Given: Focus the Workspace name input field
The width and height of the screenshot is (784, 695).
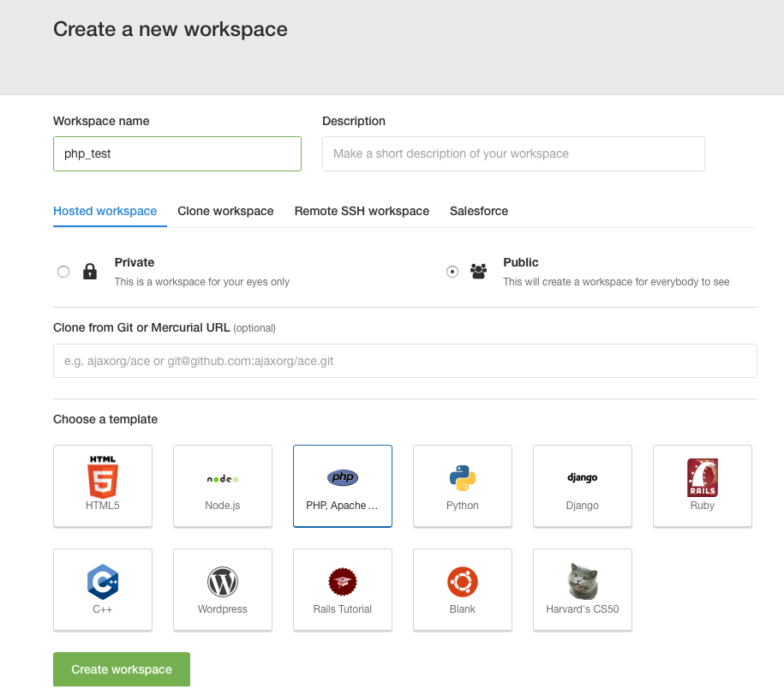Looking at the screenshot, I should pyautogui.click(x=177, y=154).
